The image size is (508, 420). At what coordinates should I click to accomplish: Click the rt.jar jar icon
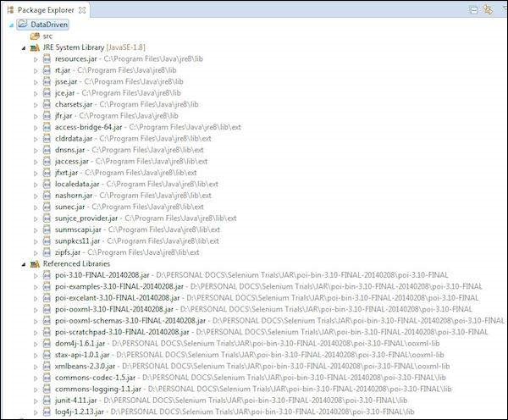point(47,70)
